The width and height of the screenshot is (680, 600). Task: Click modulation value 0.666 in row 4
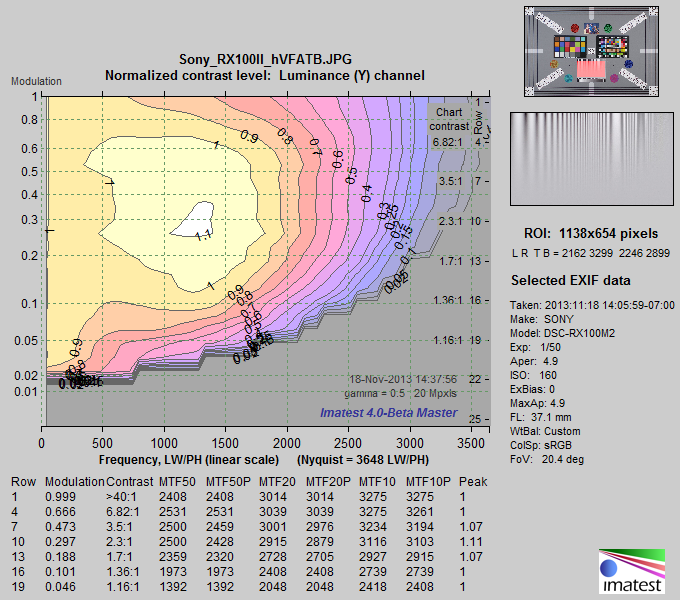click(60, 512)
